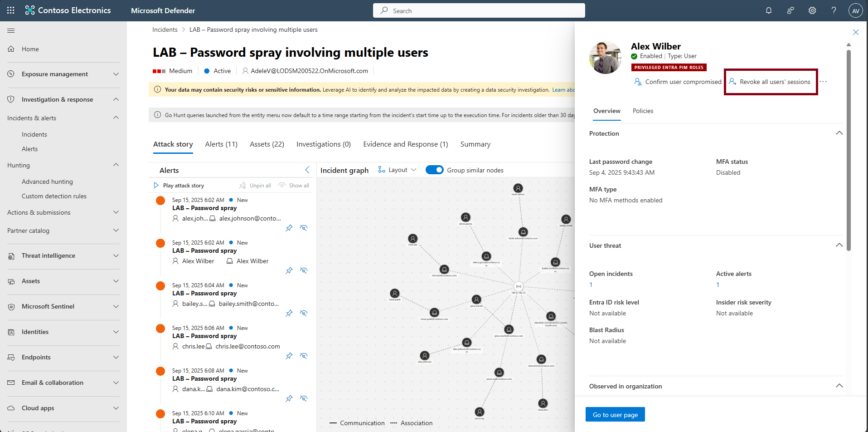Open Custom detection rules
The image size is (868, 432).
pyautogui.click(x=54, y=196)
